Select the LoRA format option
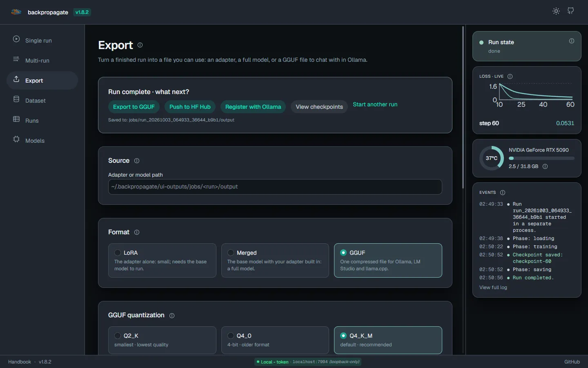588x368 pixels. [x=162, y=260]
